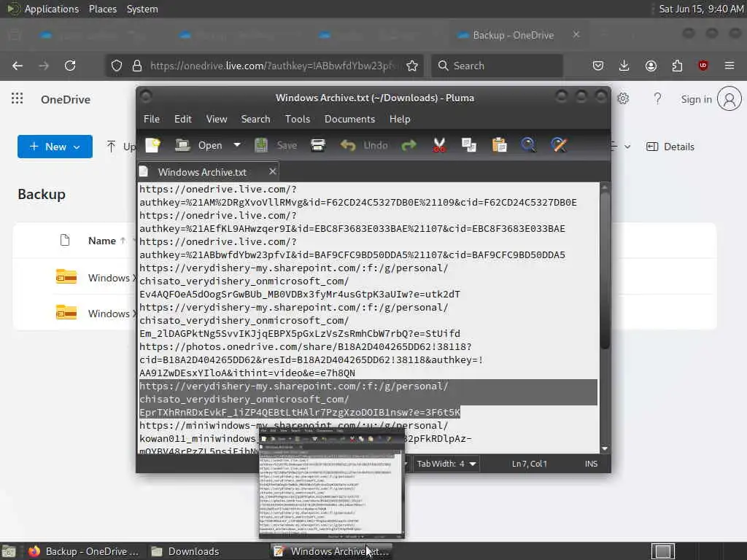
Task: Click the uBlock Origin toolbar icon
Action: (703, 66)
